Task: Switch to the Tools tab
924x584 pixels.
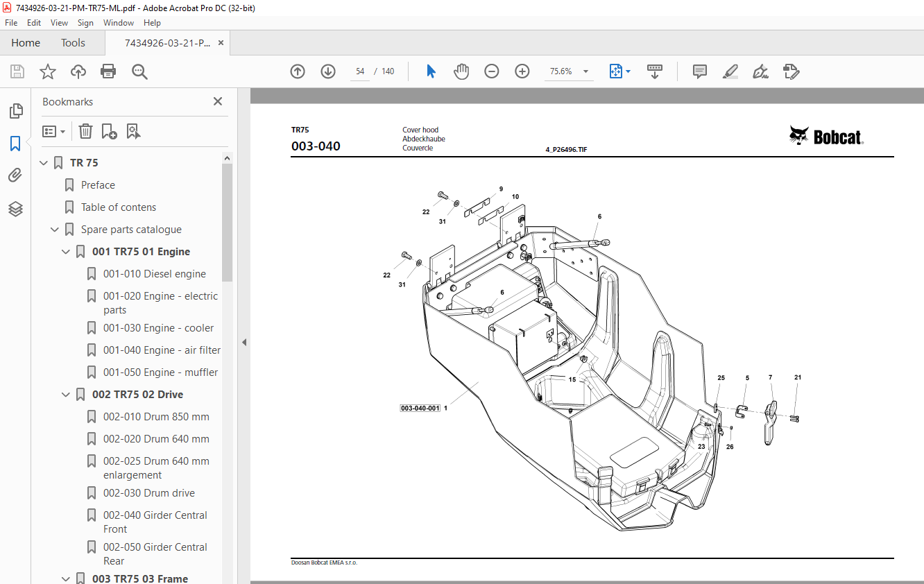Action: (73, 43)
